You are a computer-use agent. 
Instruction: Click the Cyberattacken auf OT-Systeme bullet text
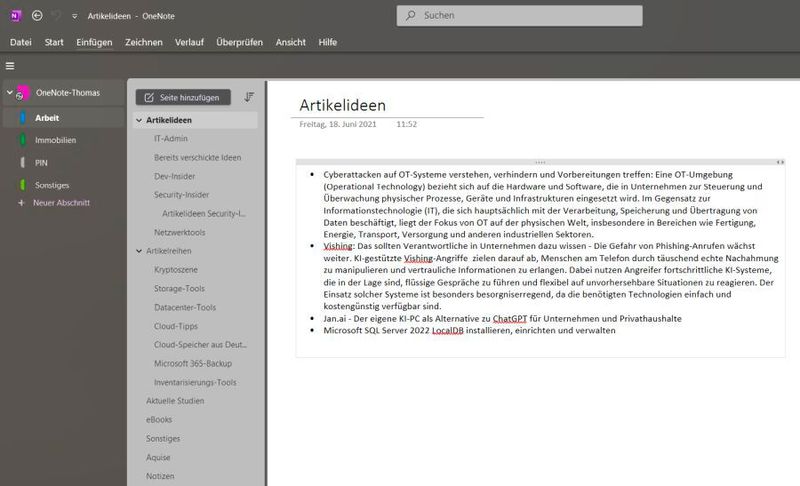(x=543, y=204)
